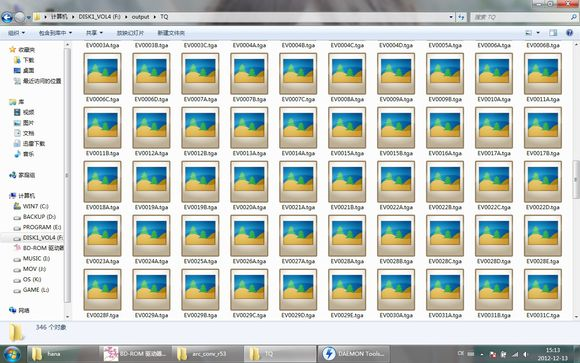Open the 组织 menu
Screen dimensions: 580x363
point(16,33)
